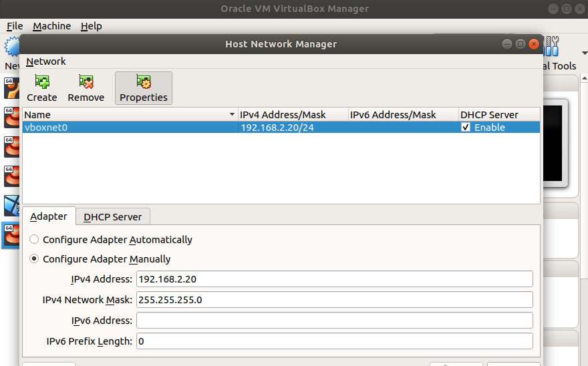Open the File menu
Screen dimensions: 588x366
click(x=15, y=26)
